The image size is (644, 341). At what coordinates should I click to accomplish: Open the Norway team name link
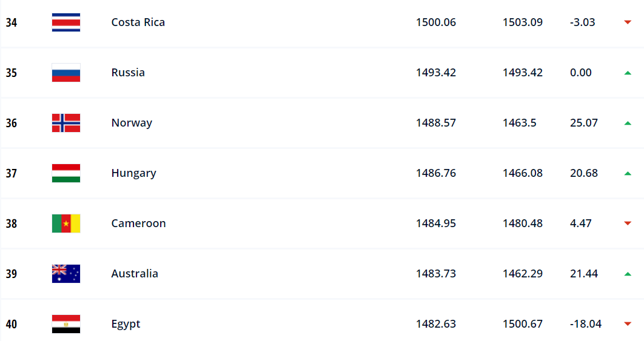pos(132,123)
